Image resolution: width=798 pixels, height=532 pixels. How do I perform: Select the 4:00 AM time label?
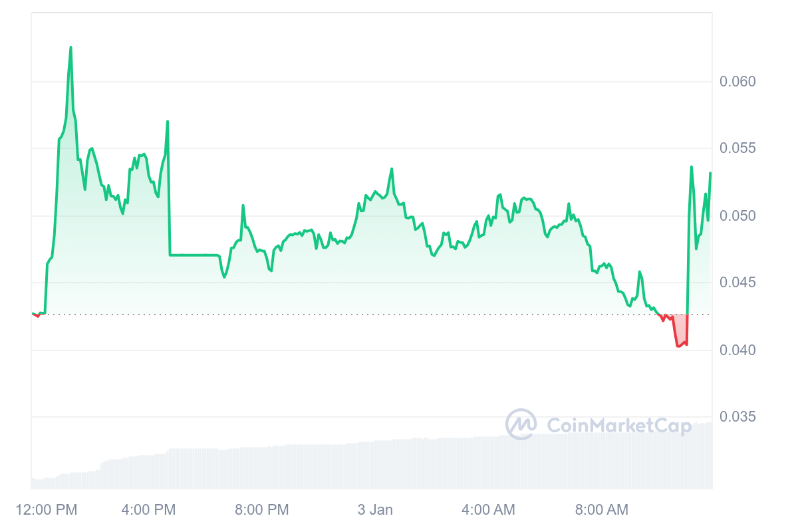pos(488,510)
